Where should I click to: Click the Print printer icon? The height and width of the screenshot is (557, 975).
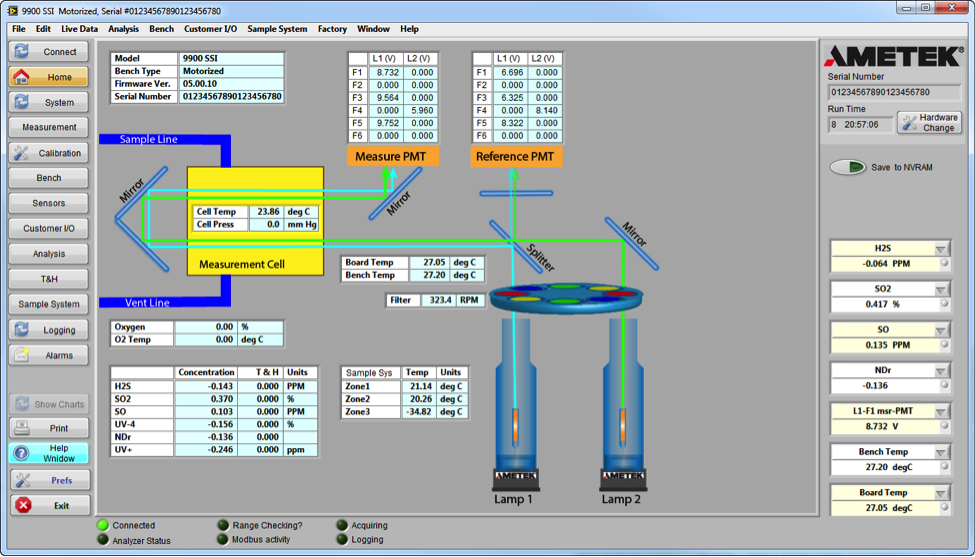(x=22, y=428)
